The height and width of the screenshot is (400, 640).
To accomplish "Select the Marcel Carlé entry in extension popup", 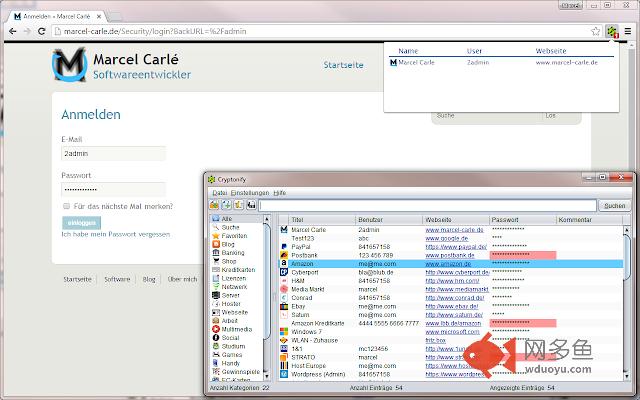I will point(501,62).
